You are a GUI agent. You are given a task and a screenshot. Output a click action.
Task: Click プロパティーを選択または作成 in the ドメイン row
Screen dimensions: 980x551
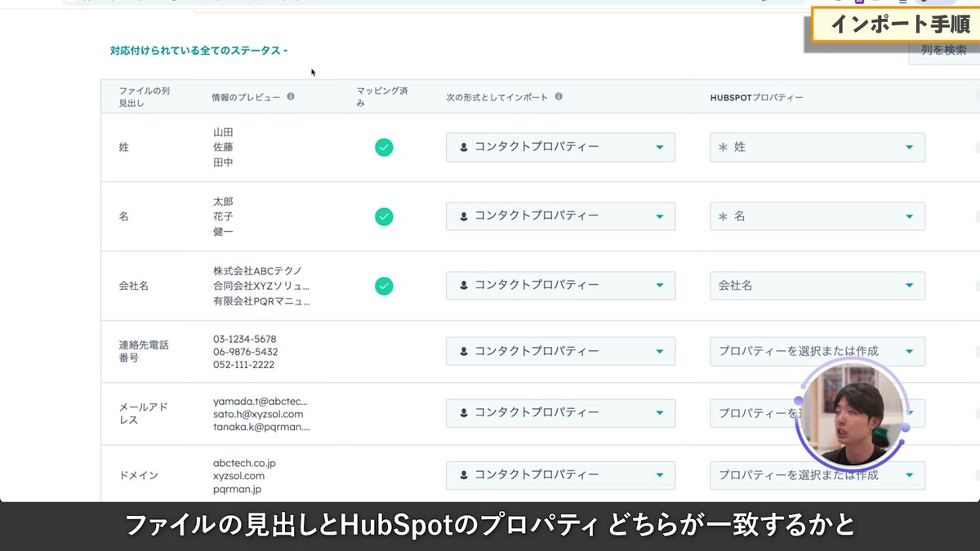[817, 475]
